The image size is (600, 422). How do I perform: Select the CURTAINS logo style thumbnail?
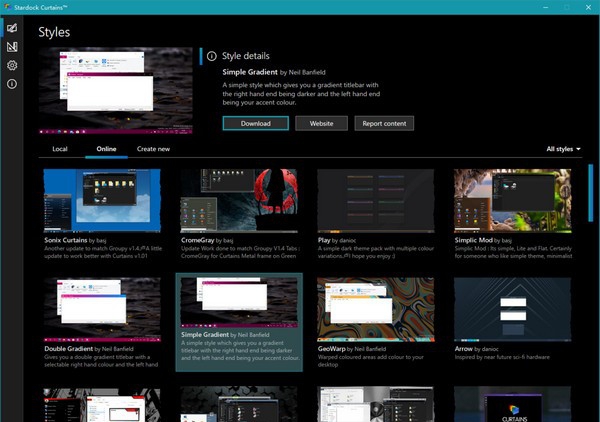click(x=513, y=404)
